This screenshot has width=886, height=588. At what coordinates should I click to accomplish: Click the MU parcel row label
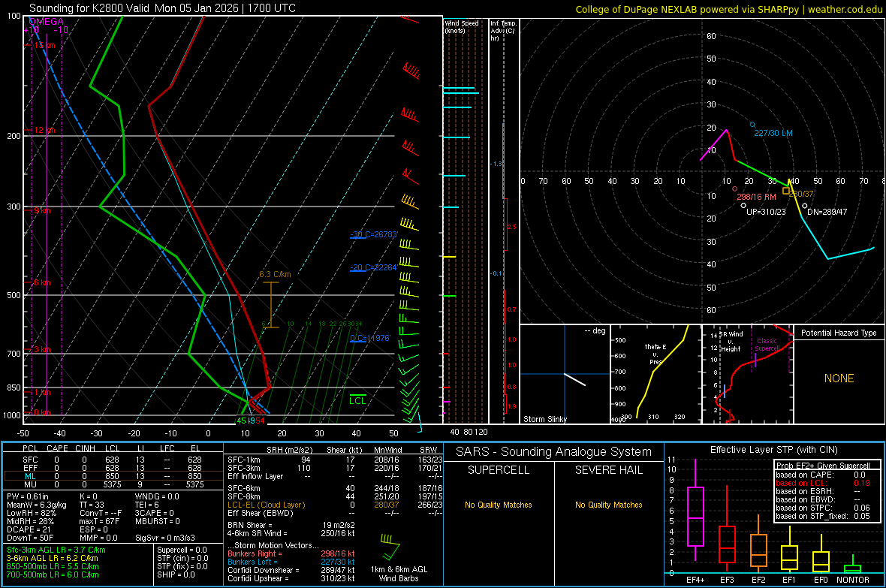coord(30,484)
